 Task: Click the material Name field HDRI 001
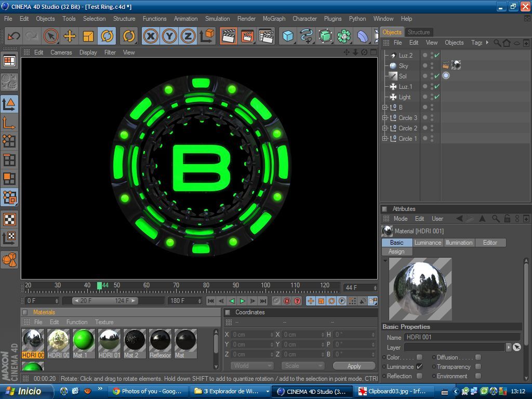tap(462, 337)
